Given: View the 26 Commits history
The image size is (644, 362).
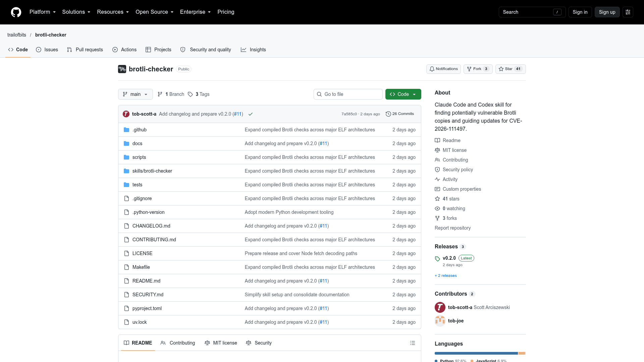Looking at the screenshot, I should coord(400,114).
